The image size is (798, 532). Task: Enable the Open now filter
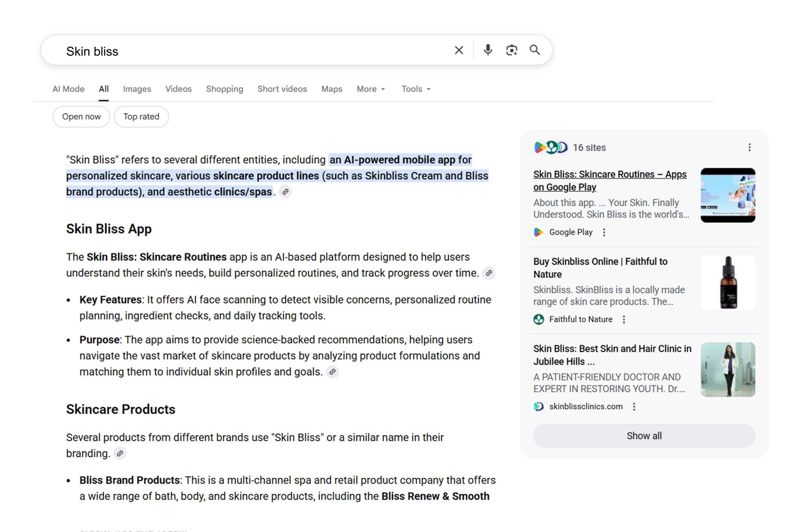click(81, 117)
